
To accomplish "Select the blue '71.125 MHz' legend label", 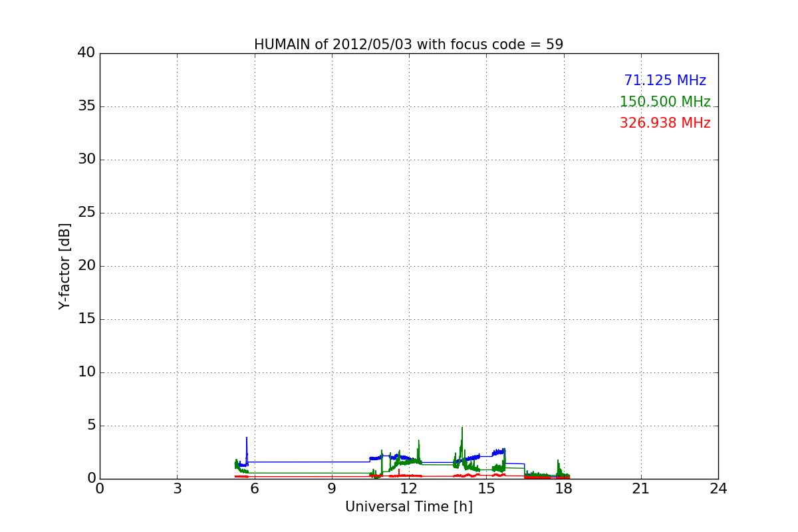I will [x=665, y=80].
